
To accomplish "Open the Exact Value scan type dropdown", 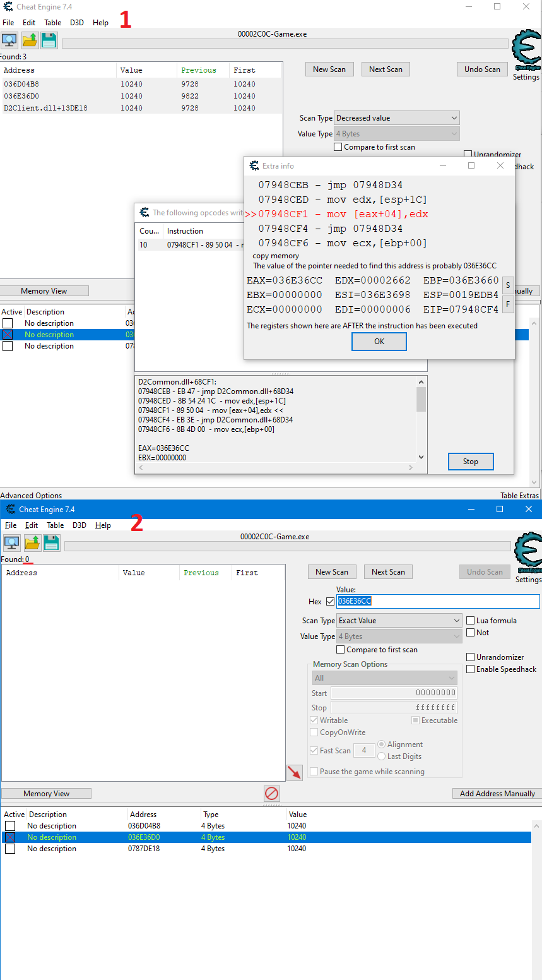I will tap(399, 621).
